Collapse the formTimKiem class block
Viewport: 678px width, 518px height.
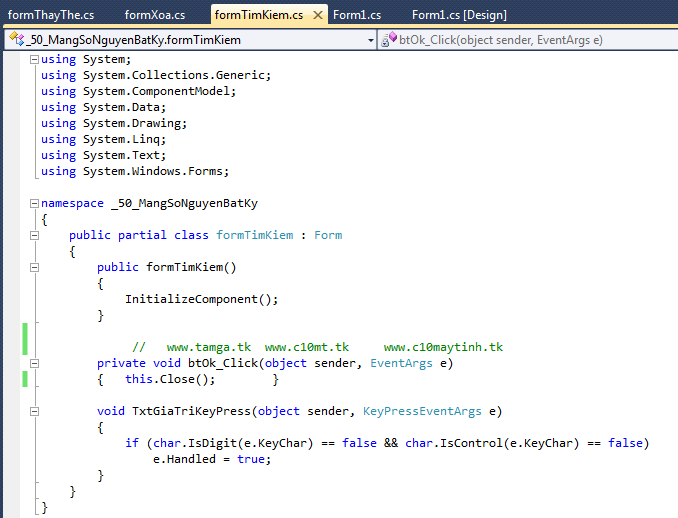click(x=35, y=235)
